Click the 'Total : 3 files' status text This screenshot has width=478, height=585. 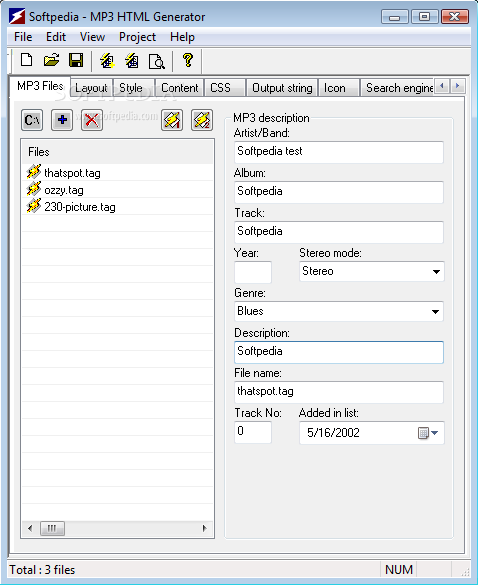42,570
